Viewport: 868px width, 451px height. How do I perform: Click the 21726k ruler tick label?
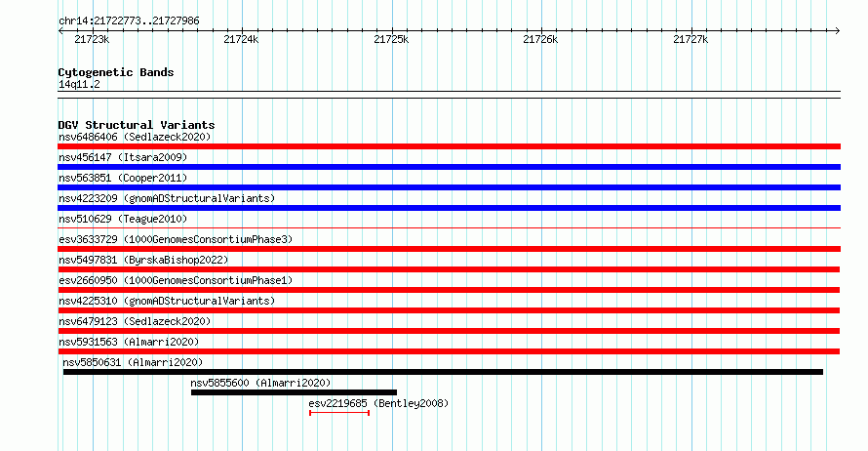[540, 39]
